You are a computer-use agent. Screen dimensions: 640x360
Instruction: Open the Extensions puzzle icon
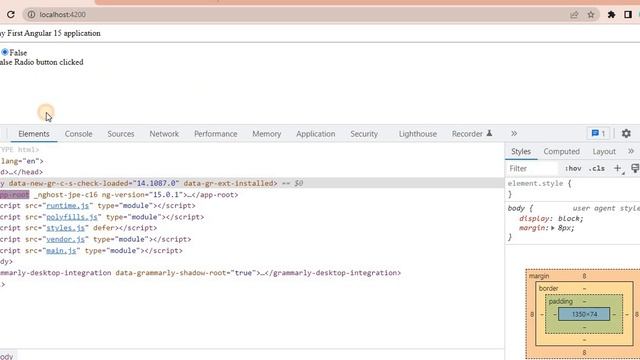tap(611, 15)
